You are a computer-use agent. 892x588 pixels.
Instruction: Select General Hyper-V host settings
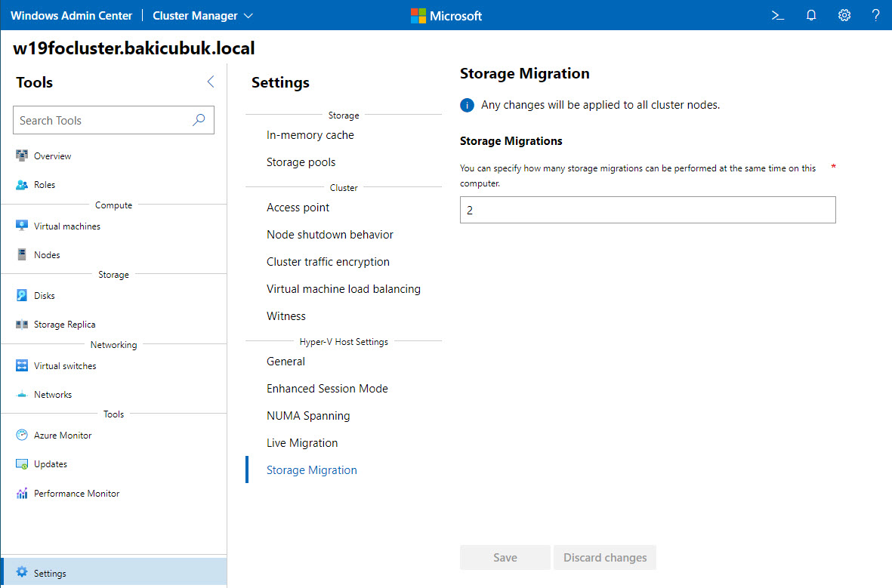tap(286, 361)
